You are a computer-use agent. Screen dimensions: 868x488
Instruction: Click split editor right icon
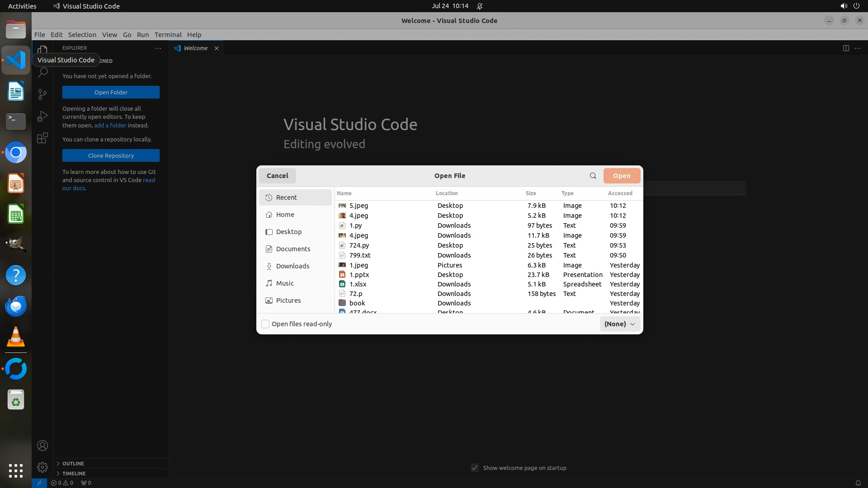845,48
